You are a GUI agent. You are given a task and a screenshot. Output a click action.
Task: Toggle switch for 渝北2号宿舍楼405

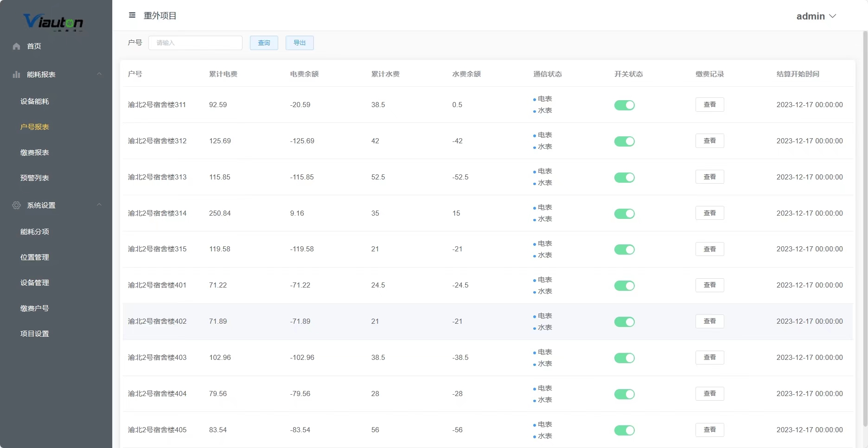[x=625, y=430]
